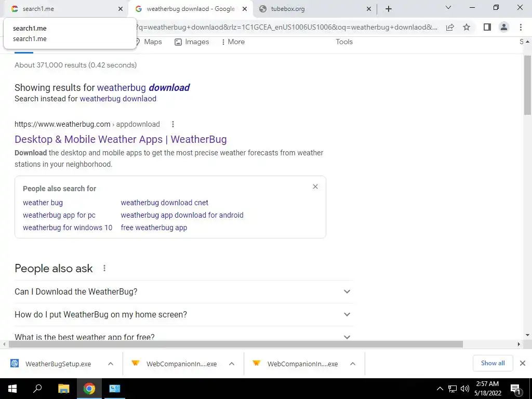532x399 pixels.
Task: Open three-dot options beside weatherbug.com result
Action: coord(172,124)
